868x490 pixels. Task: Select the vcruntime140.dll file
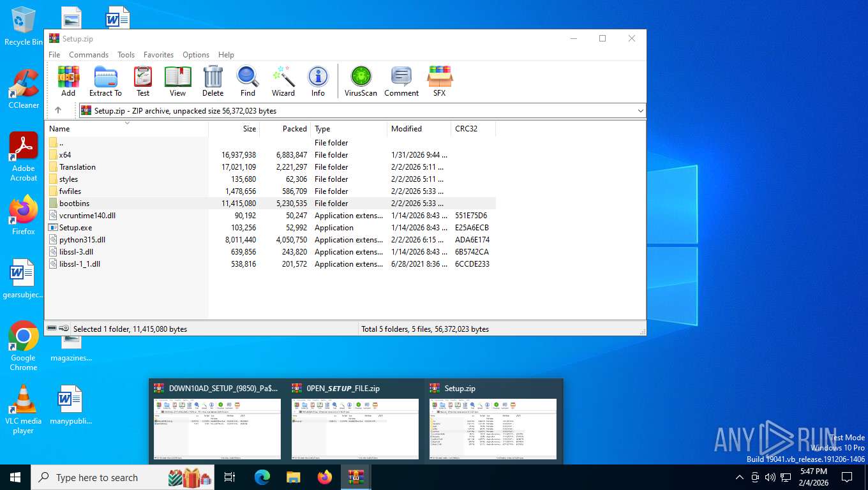[x=270, y=216]
